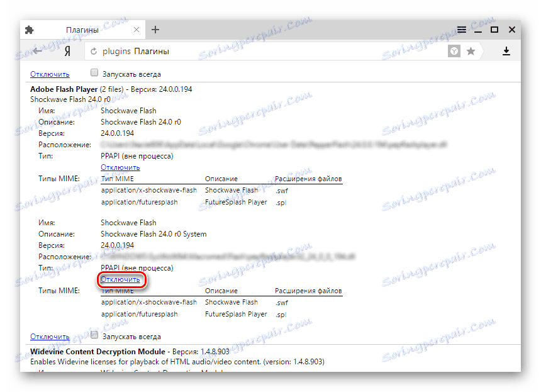
Task: Select the Плагины tab
Action: 82,30
